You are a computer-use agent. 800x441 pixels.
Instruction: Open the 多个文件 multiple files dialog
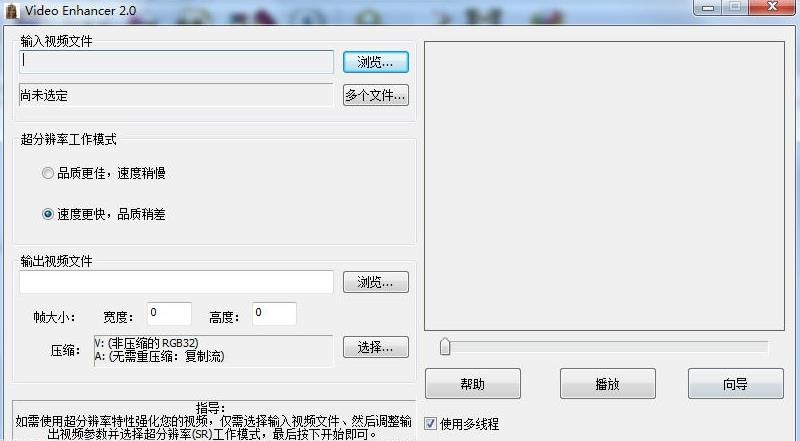pos(376,95)
